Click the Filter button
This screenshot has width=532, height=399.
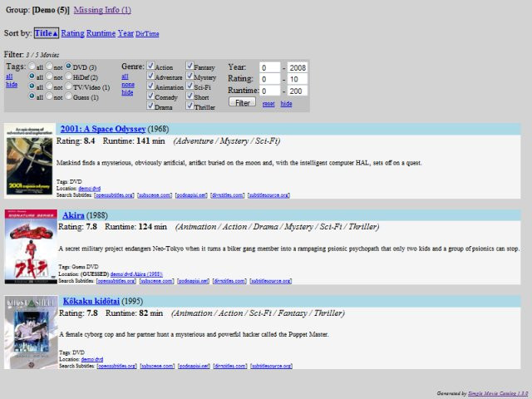242,102
